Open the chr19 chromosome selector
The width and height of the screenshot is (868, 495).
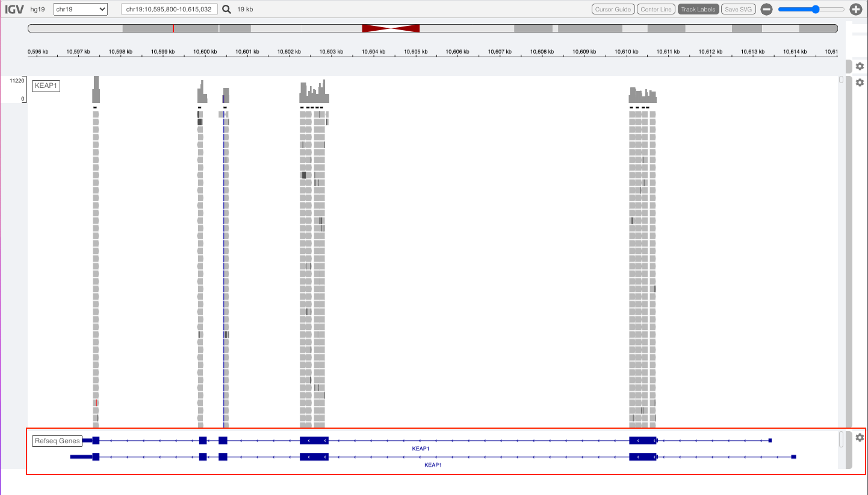tap(80, 9)
